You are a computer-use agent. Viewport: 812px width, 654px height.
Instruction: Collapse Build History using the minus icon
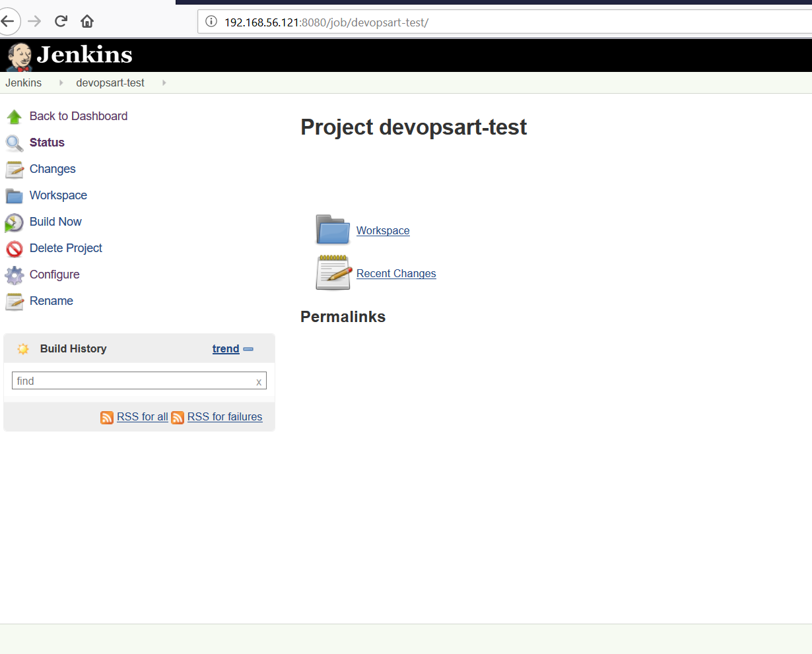click(248, 348)
